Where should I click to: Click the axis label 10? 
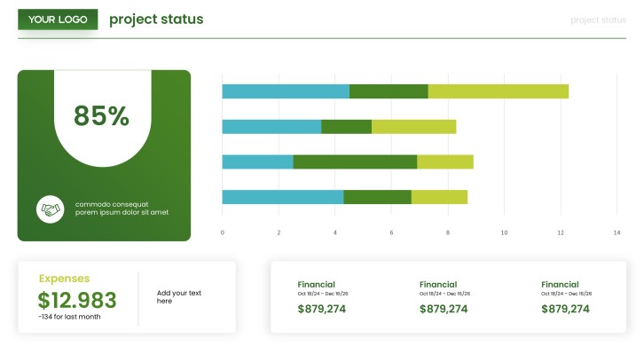pos(505,232)
